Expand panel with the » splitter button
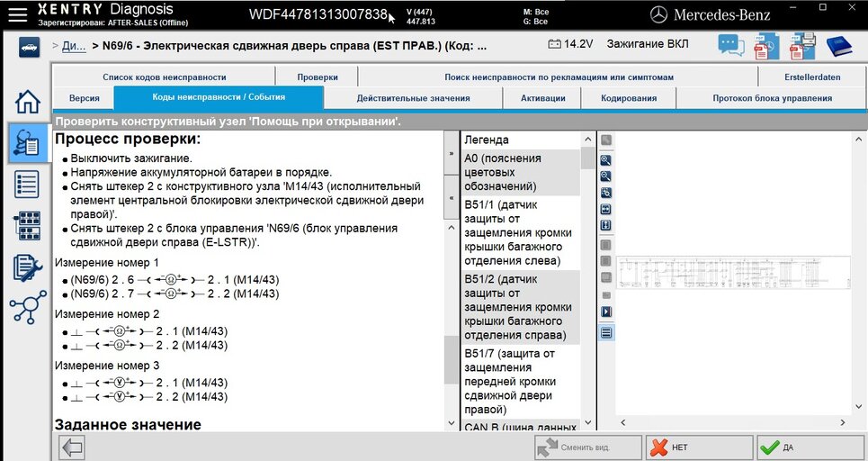 tap(452, 153)
